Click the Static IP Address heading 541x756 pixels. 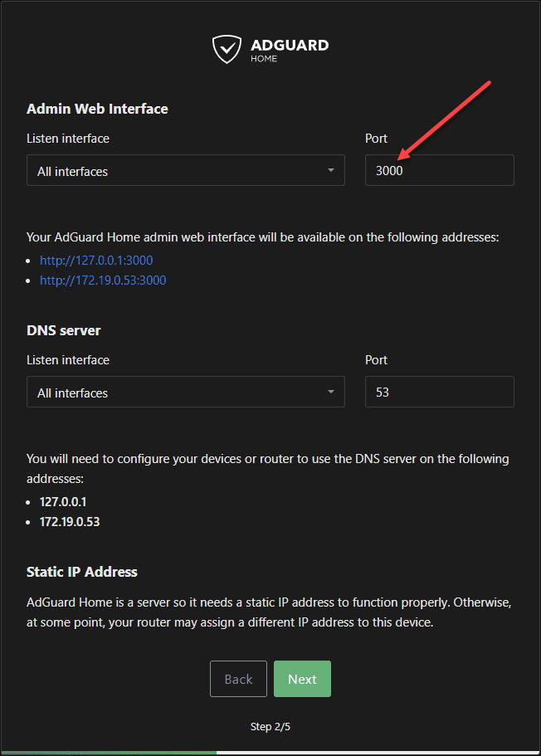pyautogui.click(x=82, y=572)
